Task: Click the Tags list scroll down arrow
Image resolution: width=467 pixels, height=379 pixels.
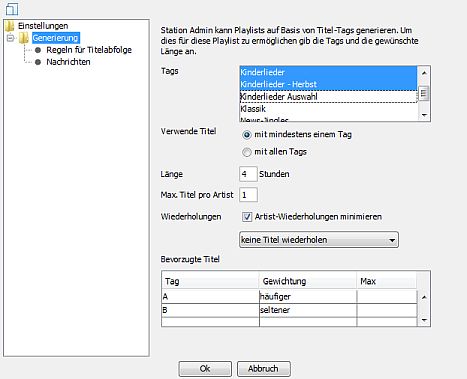Action: click(x=424, y=115)
